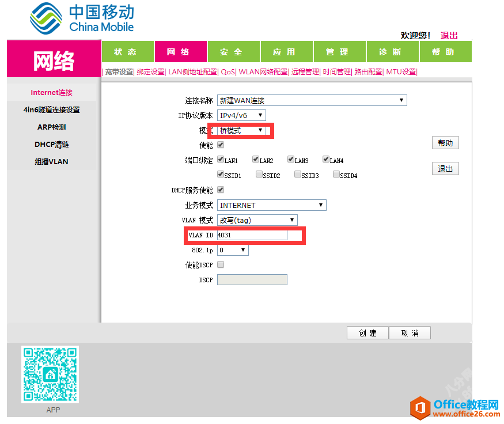Open the 宽带设置 submenu
This screenshot has height=424, width=504.
pos(119,71)
